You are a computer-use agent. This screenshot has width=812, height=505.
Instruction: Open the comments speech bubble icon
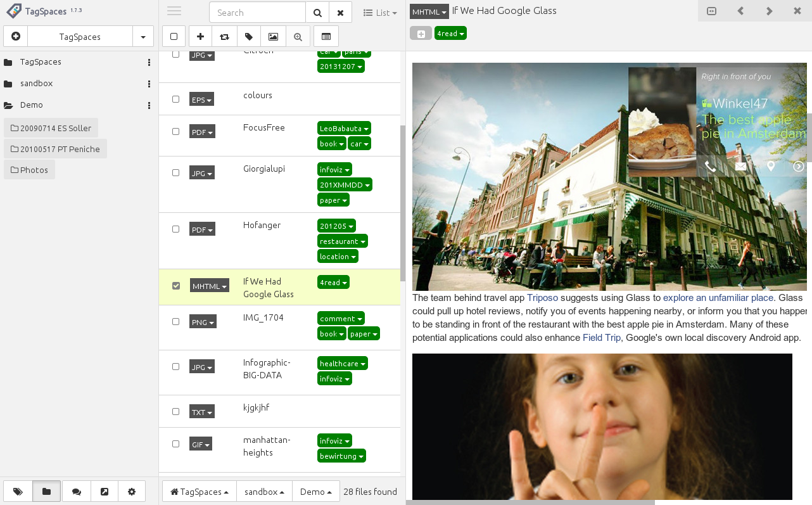[77, 491]
